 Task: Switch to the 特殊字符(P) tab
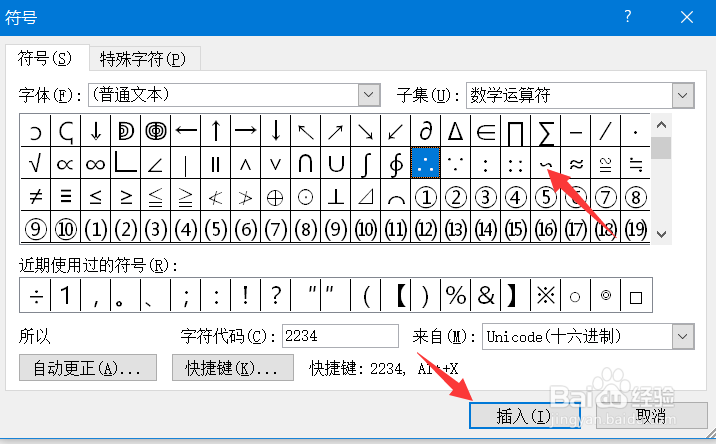[143, 59]
